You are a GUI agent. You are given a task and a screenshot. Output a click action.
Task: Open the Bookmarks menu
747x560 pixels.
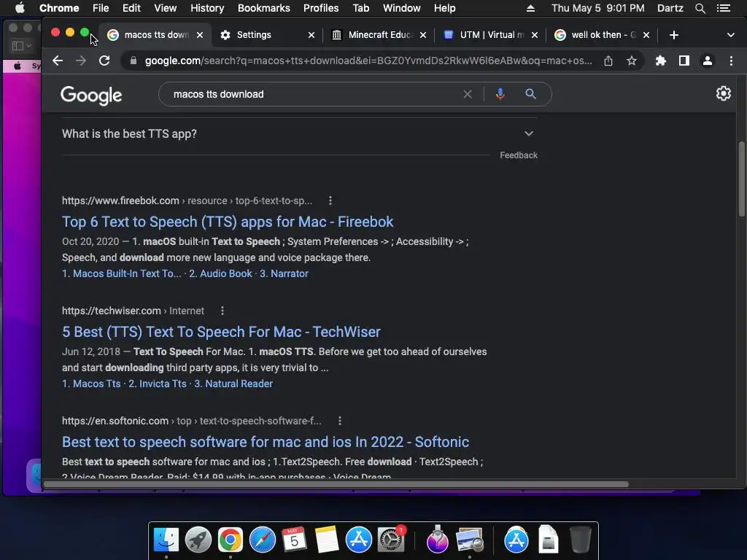coord(264,8)
